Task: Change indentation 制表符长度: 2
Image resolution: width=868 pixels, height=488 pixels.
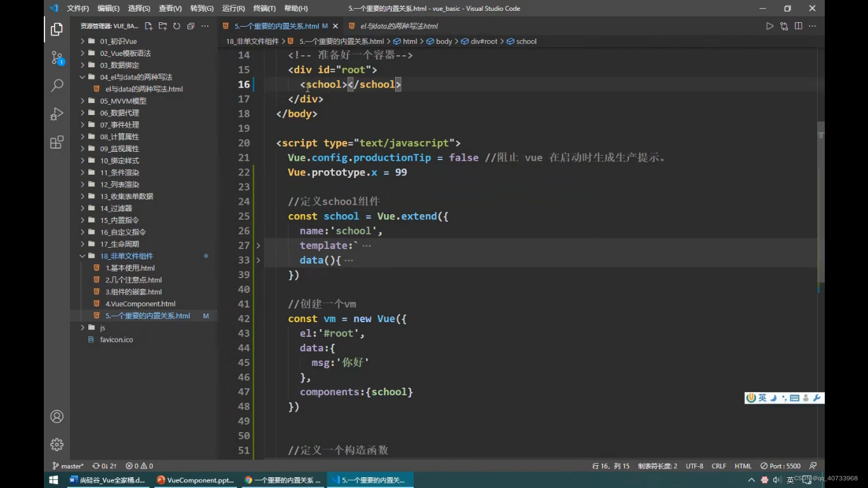Action: [x=658, y=466]
